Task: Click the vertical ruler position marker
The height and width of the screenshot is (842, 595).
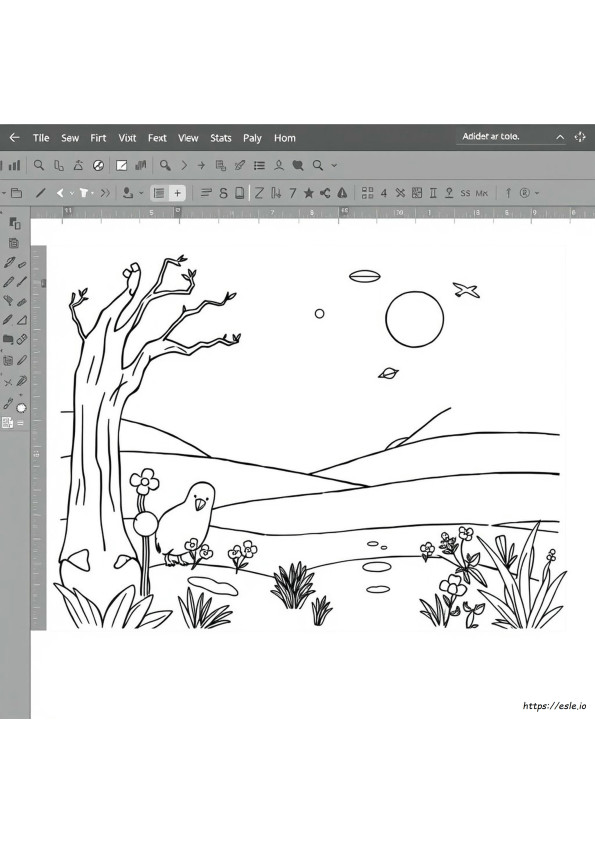Action: (x=43, y=283)
